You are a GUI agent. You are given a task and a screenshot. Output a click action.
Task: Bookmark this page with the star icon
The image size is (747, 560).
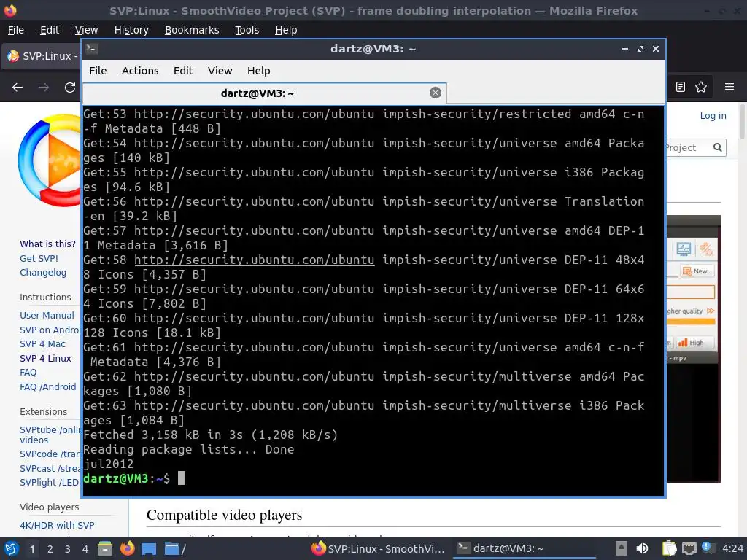click(701, 87)
